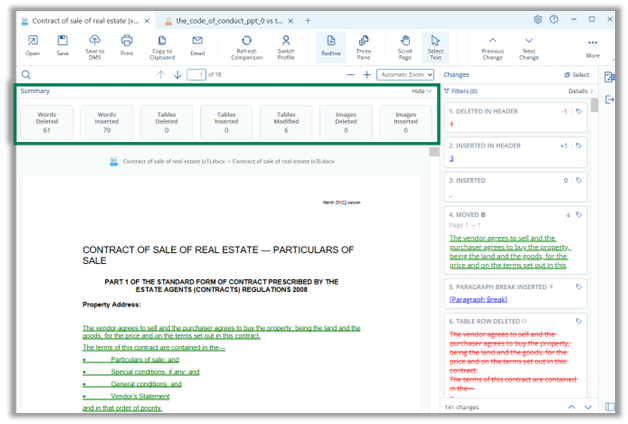Go to Previous Change
This screenshot has width=628, height=424.
click(x=493, y=48)
